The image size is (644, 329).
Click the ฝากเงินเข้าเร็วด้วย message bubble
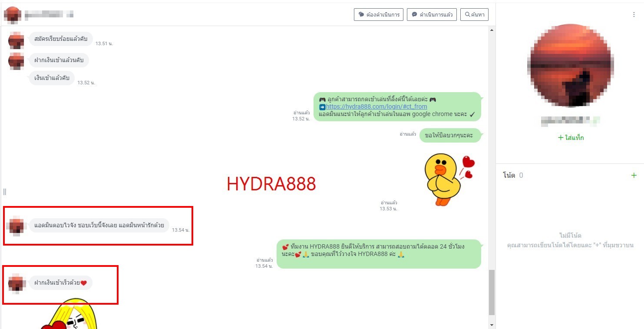point(61,283)
